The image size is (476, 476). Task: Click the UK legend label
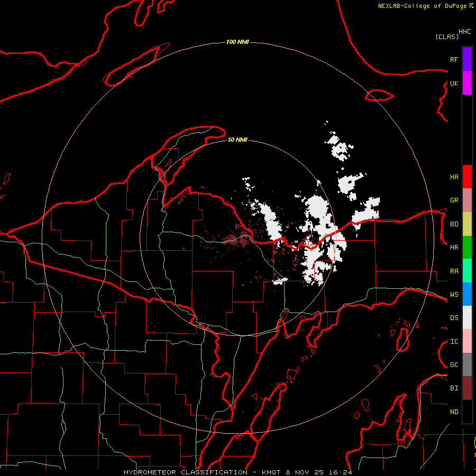tap(454, 84)
